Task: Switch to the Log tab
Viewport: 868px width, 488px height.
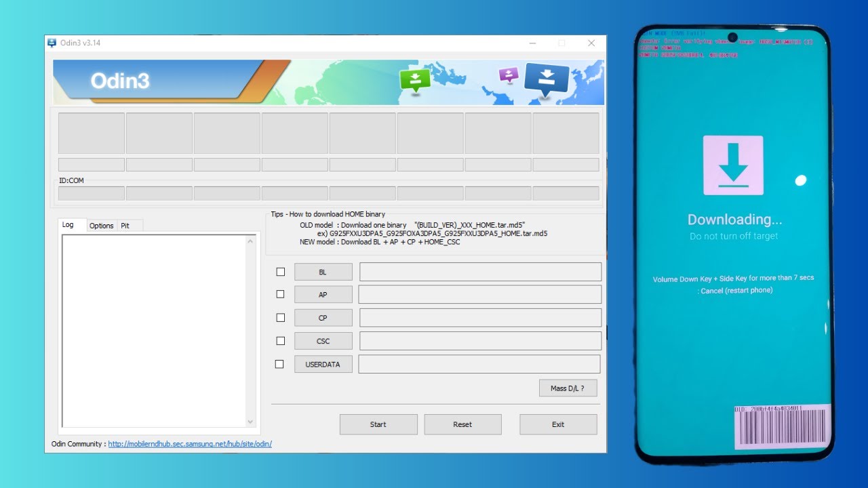Action: coord(73,225)
